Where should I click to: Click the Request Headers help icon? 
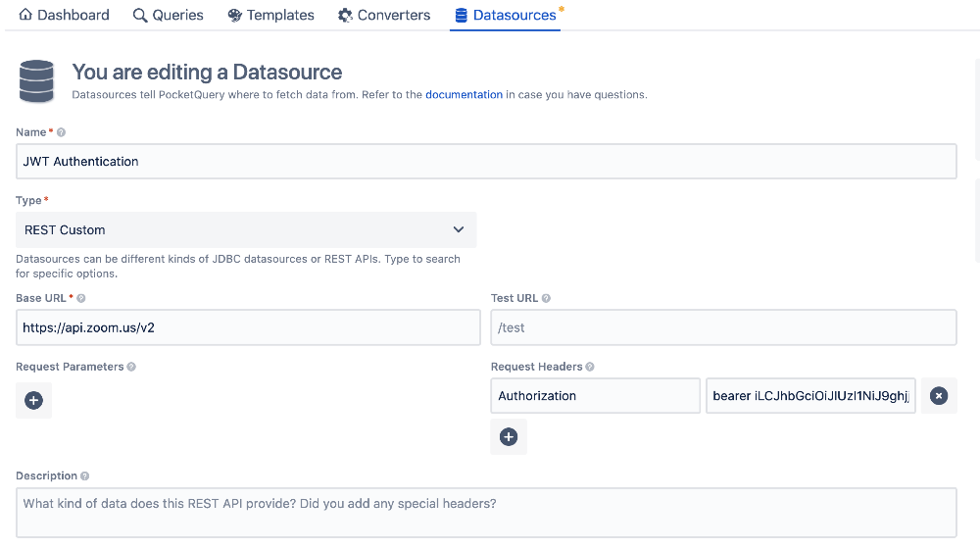[590, 367]
